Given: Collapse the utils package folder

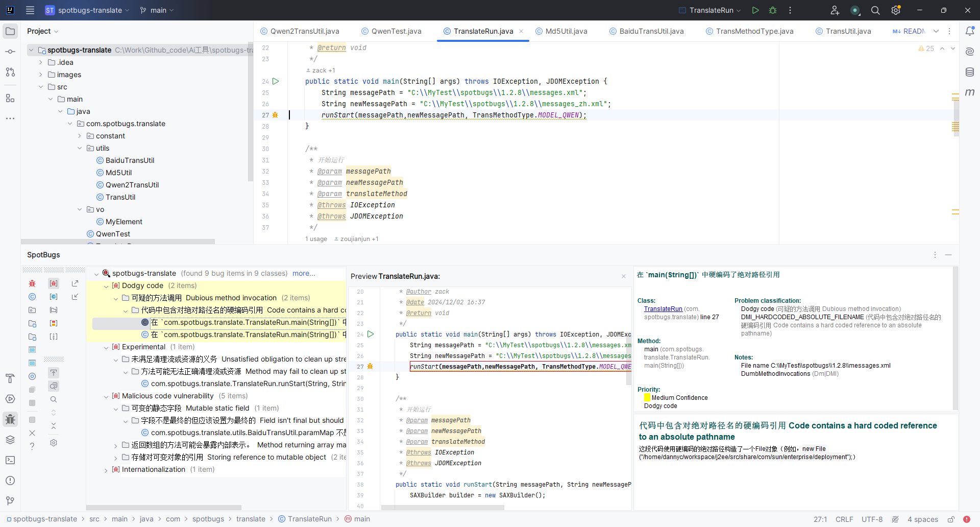Looking at the screenshot, I should click(x=80, y=148).
